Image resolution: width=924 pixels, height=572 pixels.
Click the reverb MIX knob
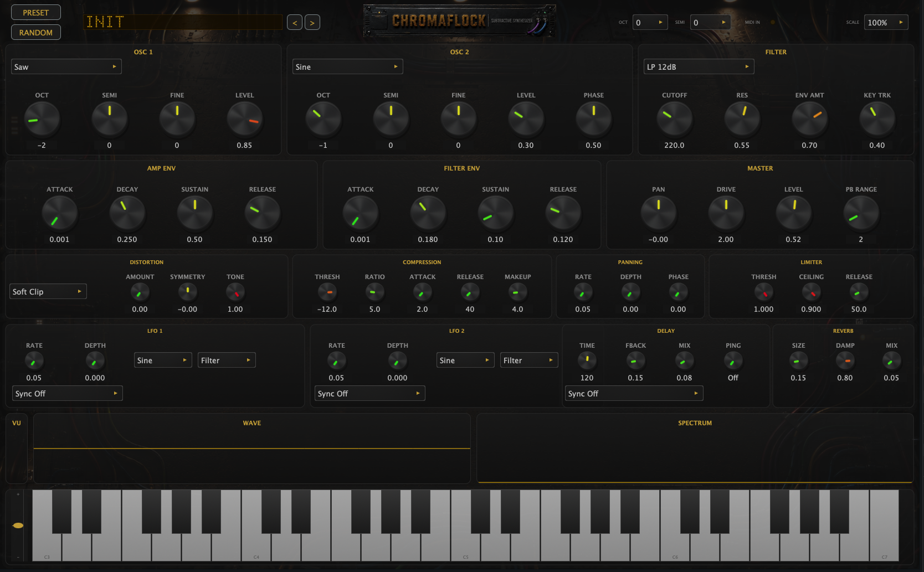click(892, 360)
